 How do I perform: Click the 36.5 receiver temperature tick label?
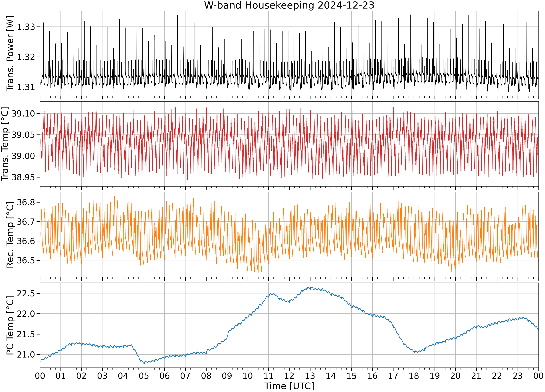click(x=26, y=260)
